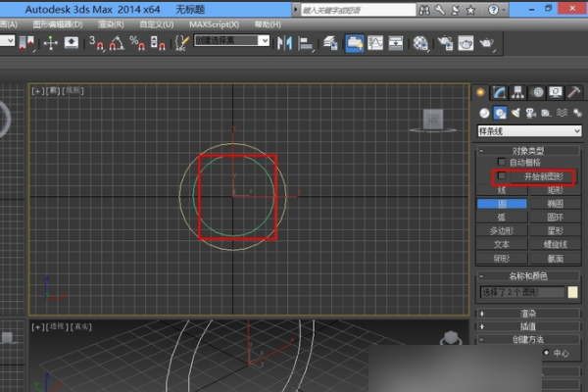Screen dimensions: 588x392
Task: Open the 自定义(U) menu
Action: click(157, 24)
